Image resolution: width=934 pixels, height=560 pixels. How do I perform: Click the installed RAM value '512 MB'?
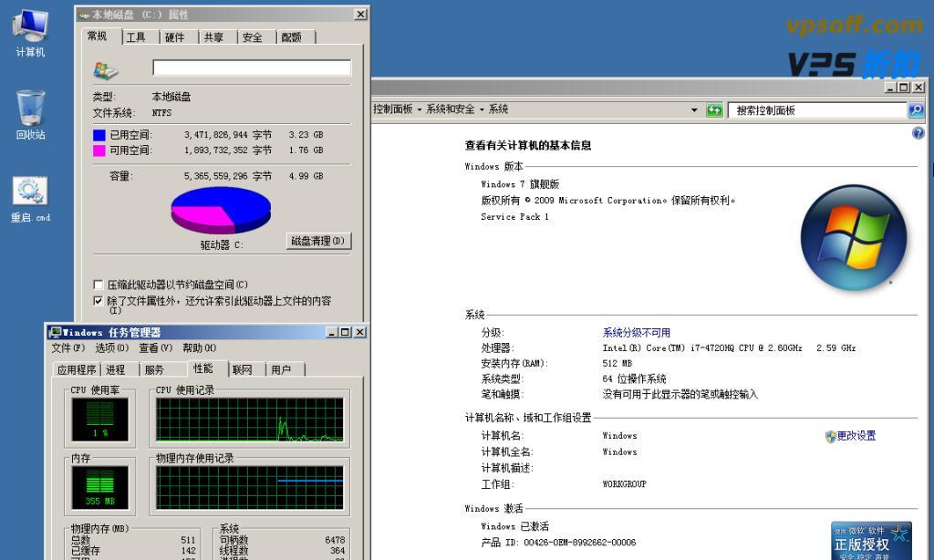(x=617, y=363)
